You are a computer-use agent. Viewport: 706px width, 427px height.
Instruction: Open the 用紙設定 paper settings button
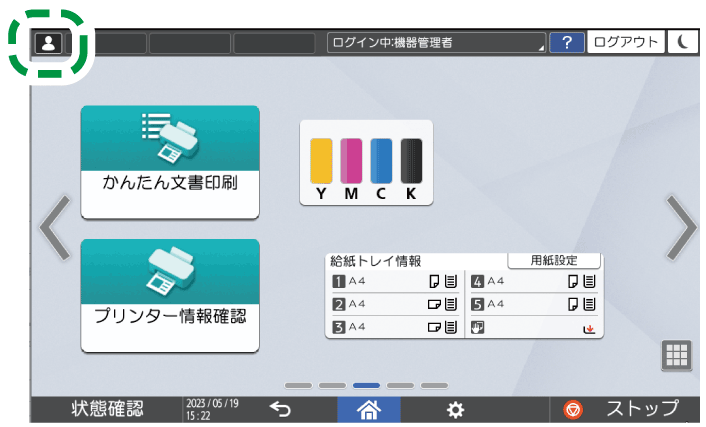coord(554,260)
